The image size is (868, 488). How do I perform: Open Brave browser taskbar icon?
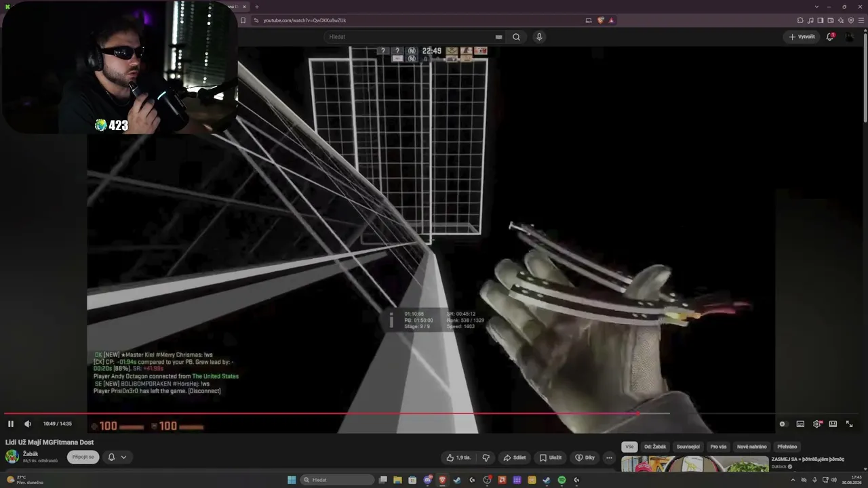click(x=442, y=480)
